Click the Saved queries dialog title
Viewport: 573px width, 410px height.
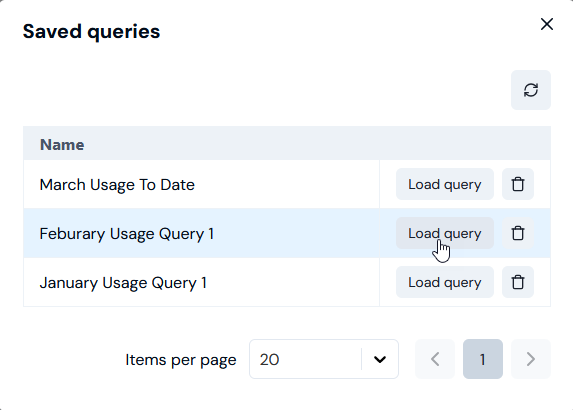point(91,31)
